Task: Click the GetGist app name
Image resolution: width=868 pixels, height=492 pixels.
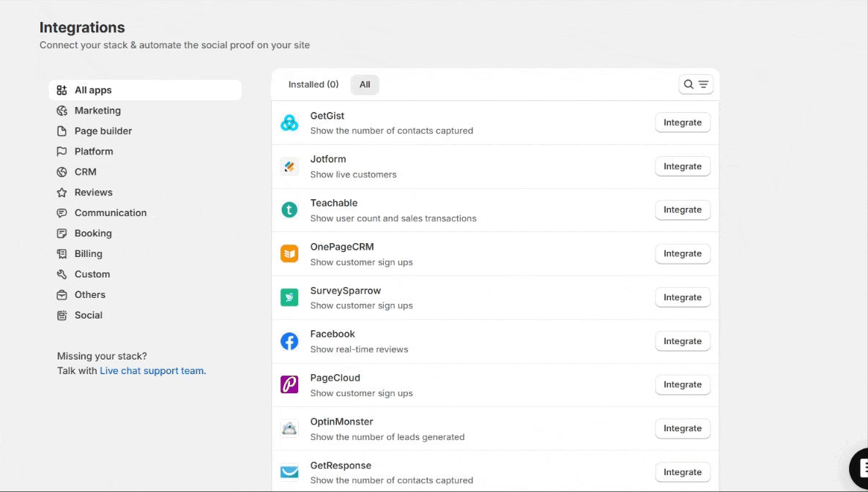Action: [x=327, y=116]
